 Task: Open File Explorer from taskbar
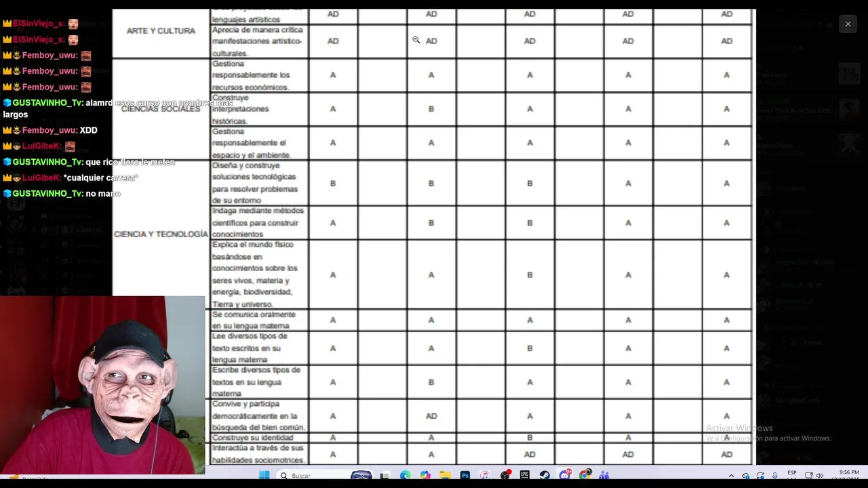click(446, 476)
